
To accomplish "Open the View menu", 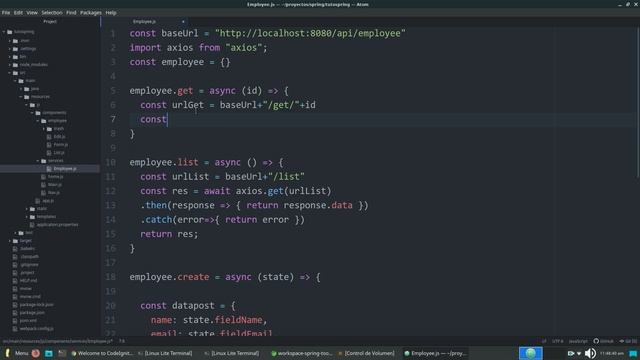I will pyautogui.click(x=32, y=13).
